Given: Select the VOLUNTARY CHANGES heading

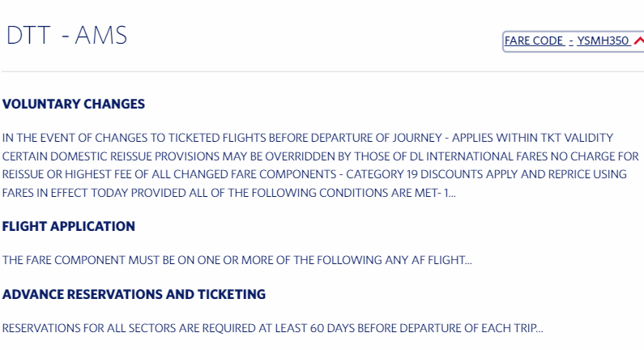Looking at the screenshot, I should pyautogui.click(x=74, y=104).
